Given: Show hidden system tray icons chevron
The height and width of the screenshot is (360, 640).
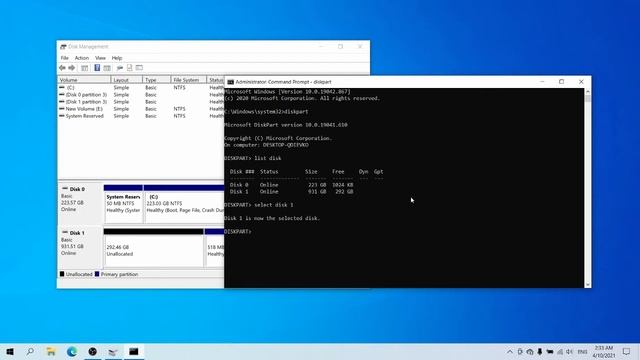Looking at the screenshot, I should (x=510, y=352).
